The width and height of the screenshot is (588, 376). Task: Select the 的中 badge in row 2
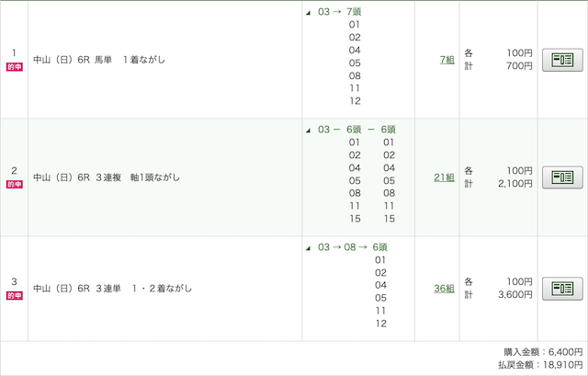pos(14,185)
